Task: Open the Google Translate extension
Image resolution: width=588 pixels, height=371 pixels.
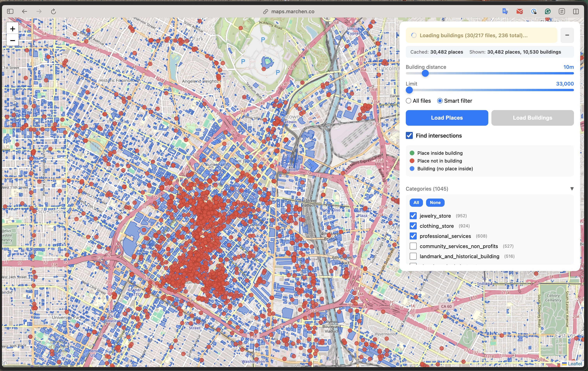Action: coord(505,11)
